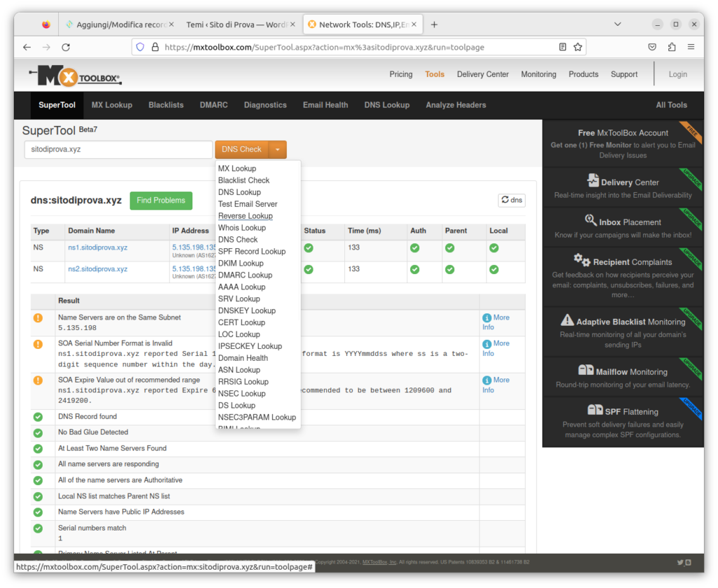The height and width of the screenshot is (588, 718).
Task: Open the Inbox Placement sidebar card
Action: coord(623,228)
